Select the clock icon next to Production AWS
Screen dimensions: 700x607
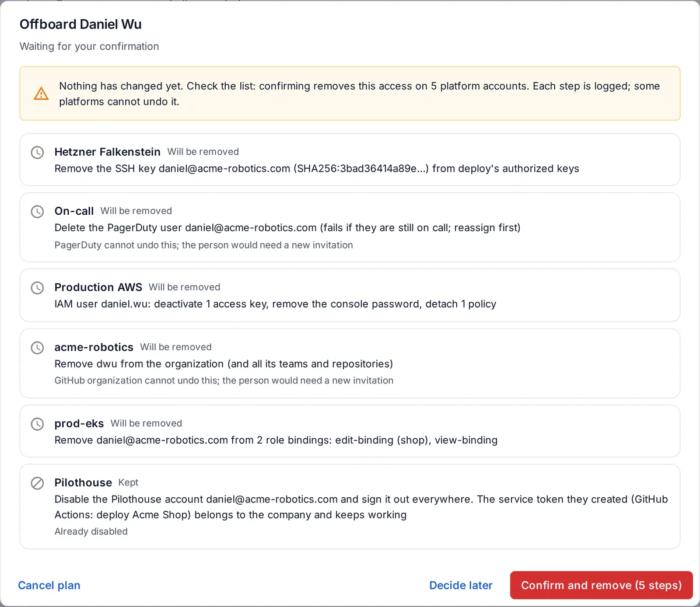click(x=37, y=288)
